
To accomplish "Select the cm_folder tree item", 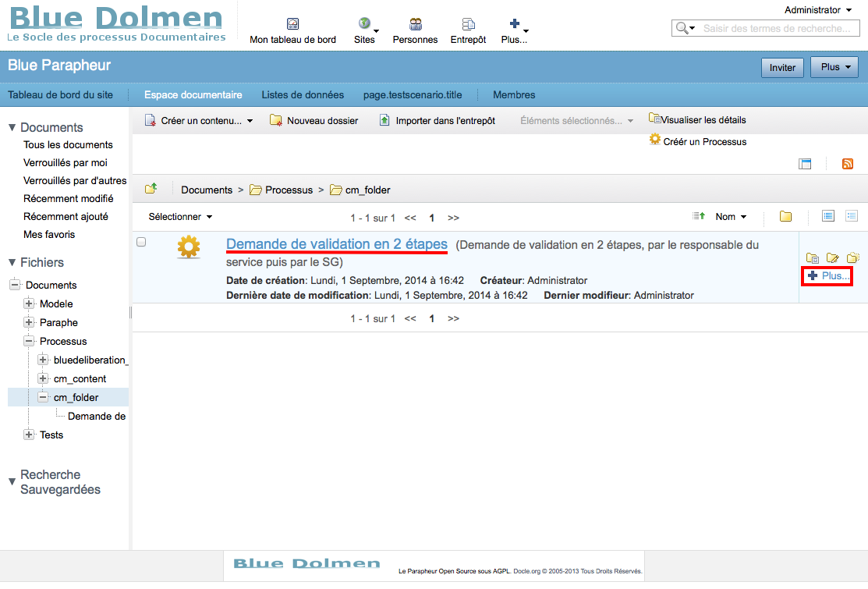I will tap(76, 397).
